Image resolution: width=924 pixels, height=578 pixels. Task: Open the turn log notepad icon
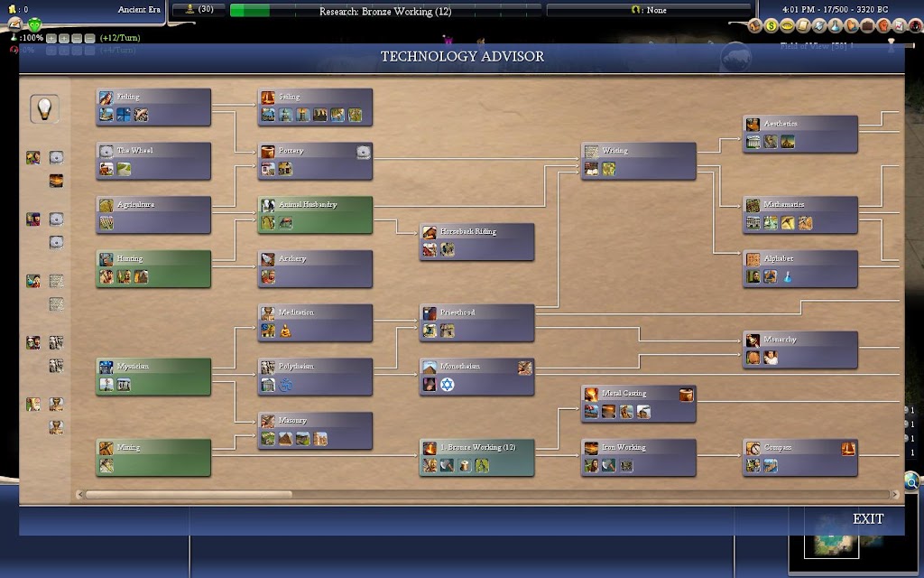[x=14, y=24]
